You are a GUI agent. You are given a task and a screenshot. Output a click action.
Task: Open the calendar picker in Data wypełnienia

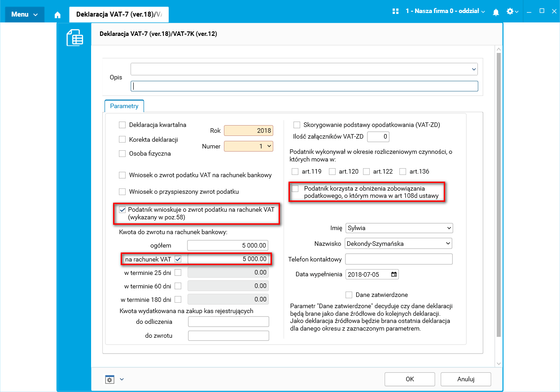[394, 274]
